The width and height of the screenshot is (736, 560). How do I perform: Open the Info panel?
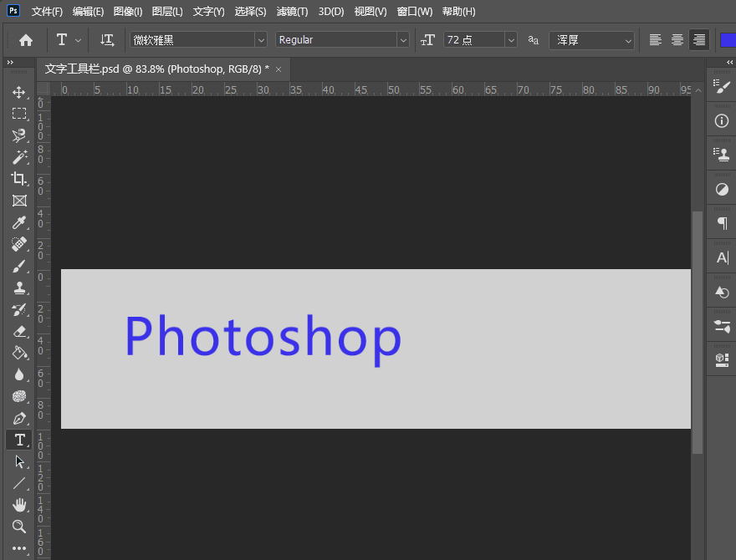pyautogui.click(x=722, y=121)
